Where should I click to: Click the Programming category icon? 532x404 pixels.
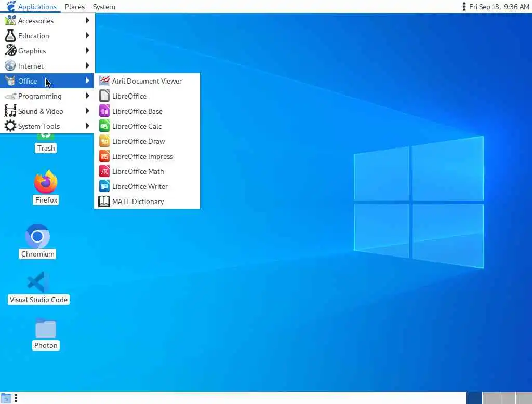click(x=10, y=96)
